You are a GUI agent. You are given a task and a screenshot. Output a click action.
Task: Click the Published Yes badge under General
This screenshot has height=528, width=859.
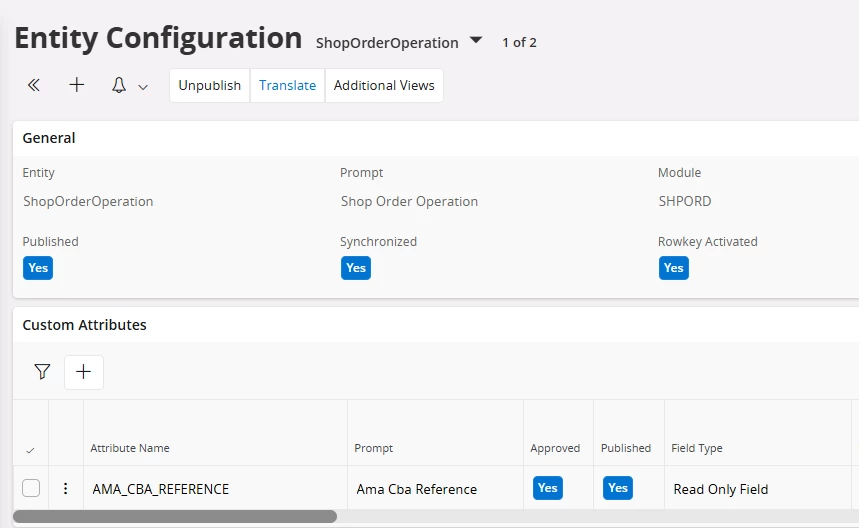pos(38,268)
